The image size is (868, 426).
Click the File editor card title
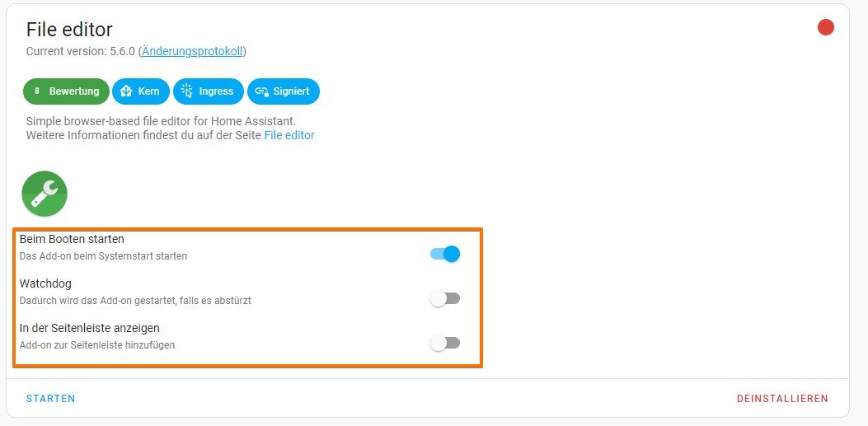click(69, 30)
